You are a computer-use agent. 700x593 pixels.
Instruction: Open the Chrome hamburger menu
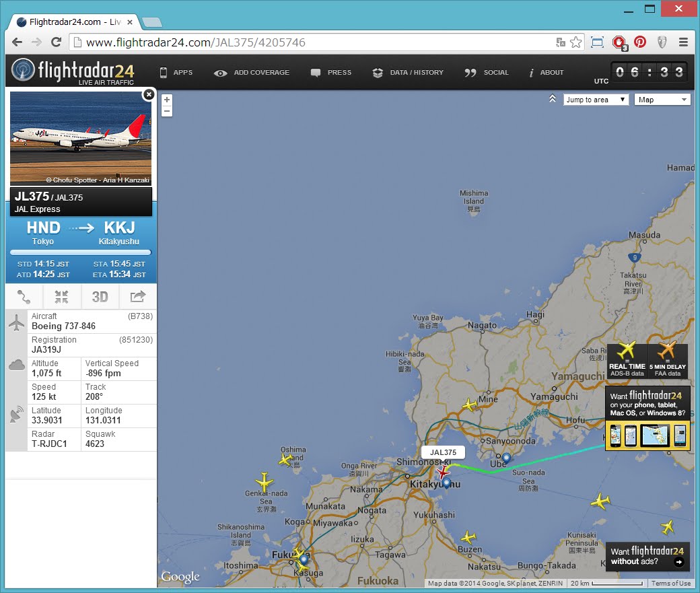(683, 42)
